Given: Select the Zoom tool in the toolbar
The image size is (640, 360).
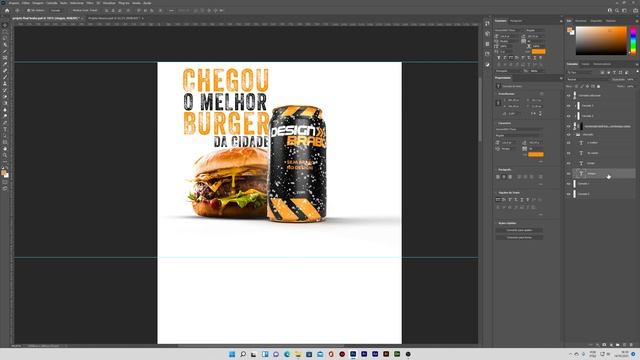Looking at the screenshot, I should click(5, 156).
